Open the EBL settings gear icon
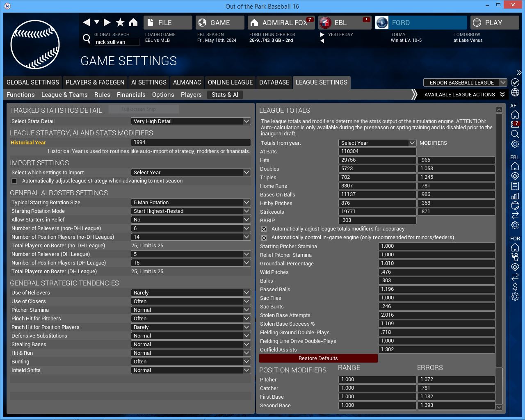525x420 pixels. [515, 225]
